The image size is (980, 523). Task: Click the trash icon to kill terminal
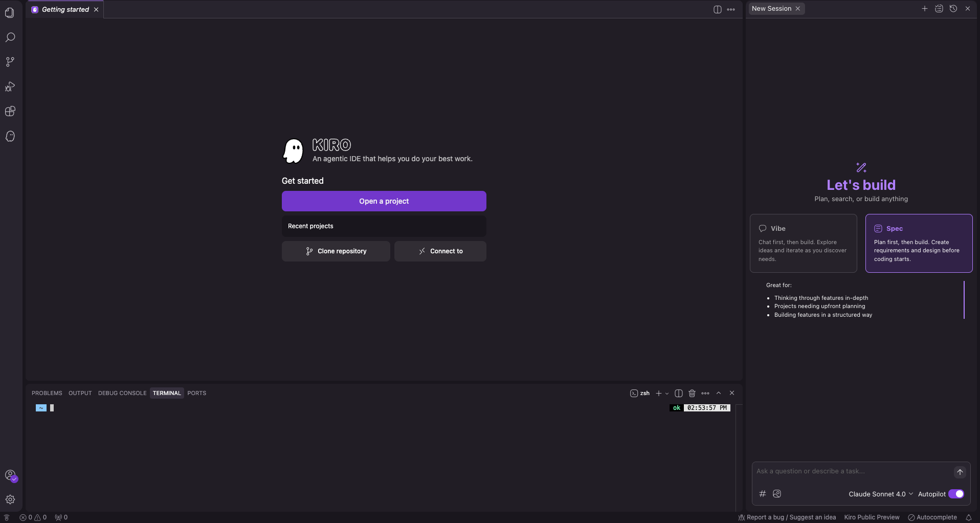[x=692, y=393]
